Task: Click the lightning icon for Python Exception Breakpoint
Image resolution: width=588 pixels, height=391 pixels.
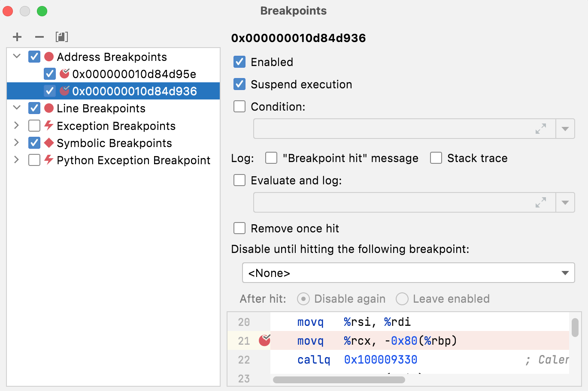Action: (48, 160)
